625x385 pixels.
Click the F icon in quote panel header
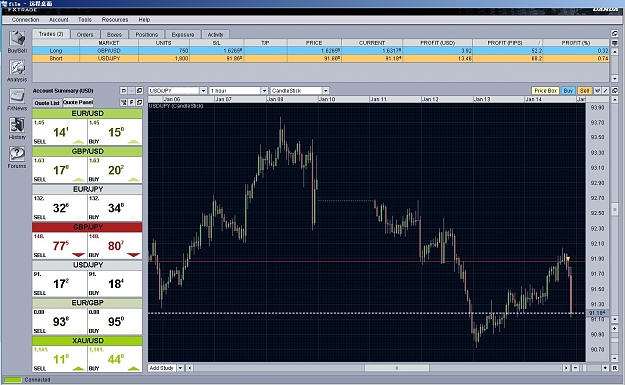coord(132,102)
